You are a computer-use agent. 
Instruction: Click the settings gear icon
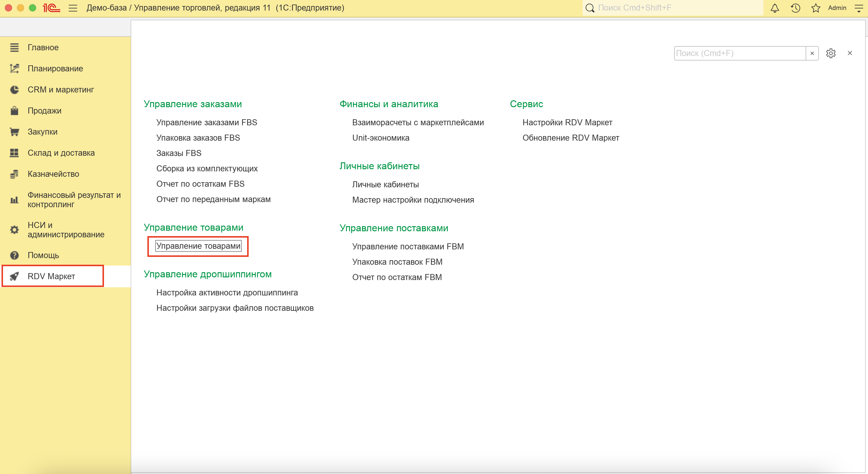point(831,53)
